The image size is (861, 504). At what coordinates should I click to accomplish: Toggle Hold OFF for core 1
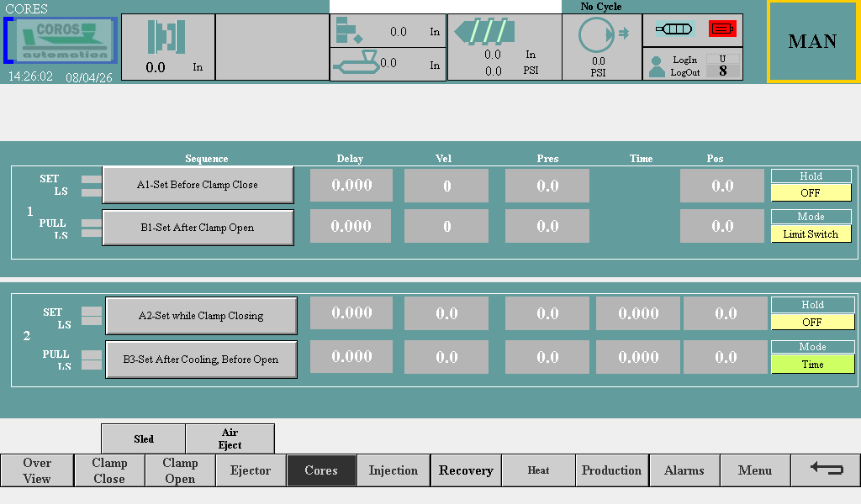(811, 192)
